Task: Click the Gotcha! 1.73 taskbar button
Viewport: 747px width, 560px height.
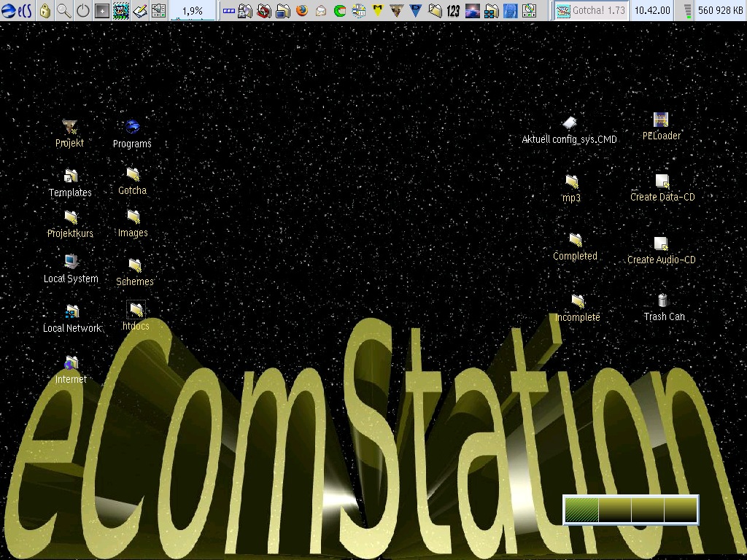Action: point(590,11)
